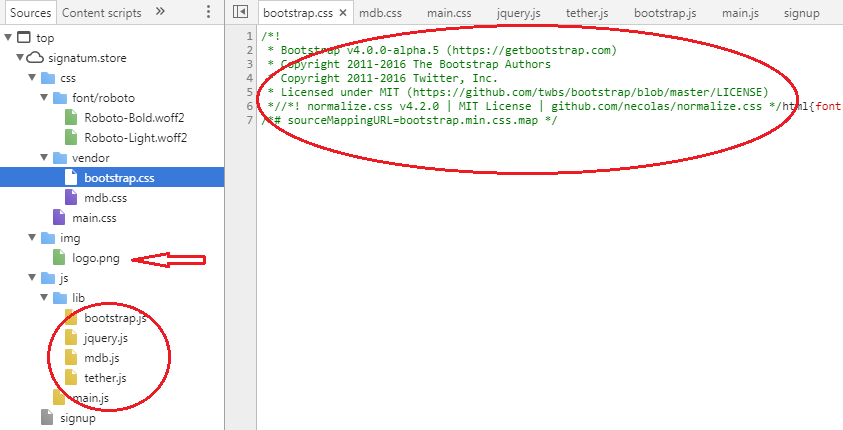The image size is (843, 430).
Task: Toggle the navigator sidebar panel icon
Action: coord(240,12)
